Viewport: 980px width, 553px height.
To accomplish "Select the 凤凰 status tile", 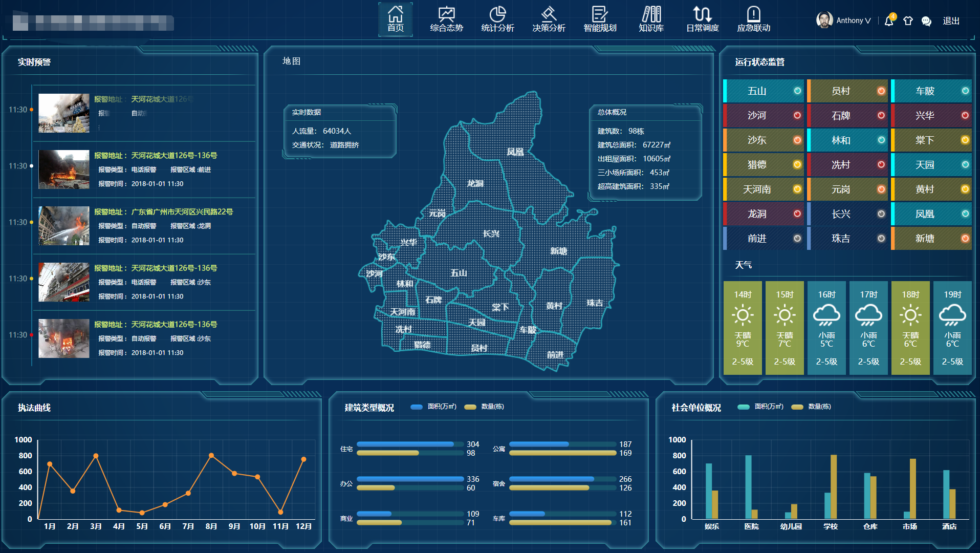I will click(931, 214).
